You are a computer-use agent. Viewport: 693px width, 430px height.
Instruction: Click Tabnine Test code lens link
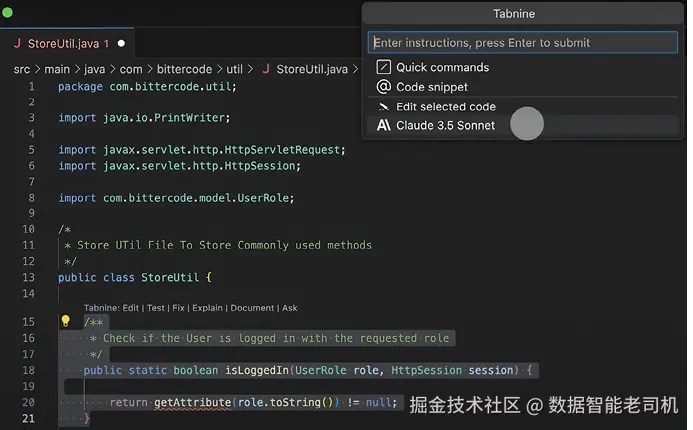click(156, 308)
